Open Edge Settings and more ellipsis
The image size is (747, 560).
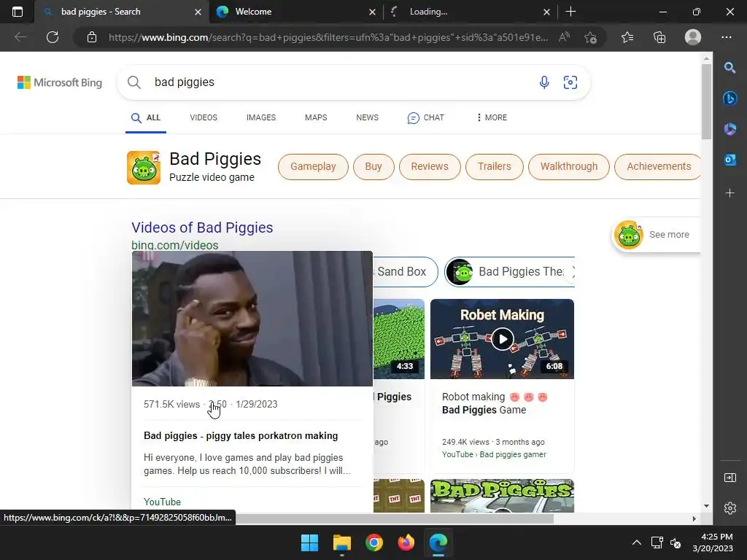click(x=726, y=37)
